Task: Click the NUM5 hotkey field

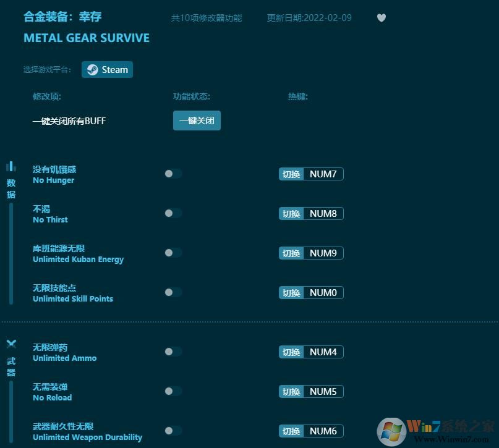Action: [x=323, y=392]
